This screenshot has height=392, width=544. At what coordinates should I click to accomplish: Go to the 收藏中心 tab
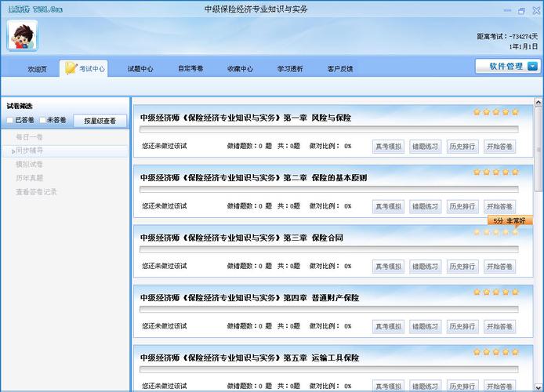[x=240, y=69]
